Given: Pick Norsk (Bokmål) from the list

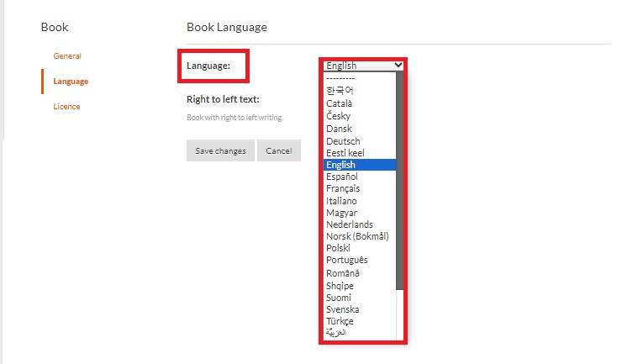Looking at the screenshot, I should (x=357, y=237).
